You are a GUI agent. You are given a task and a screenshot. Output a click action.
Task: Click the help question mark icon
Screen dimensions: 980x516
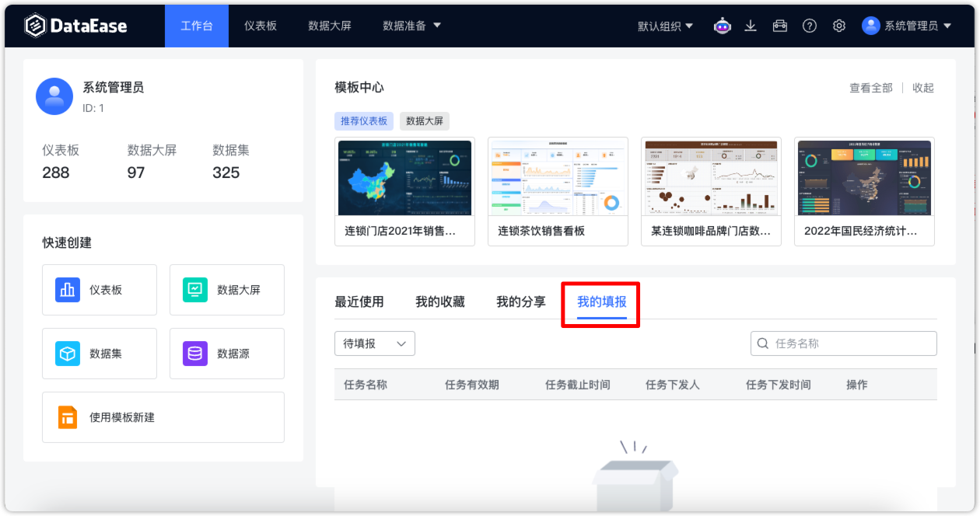pos(810,25)
